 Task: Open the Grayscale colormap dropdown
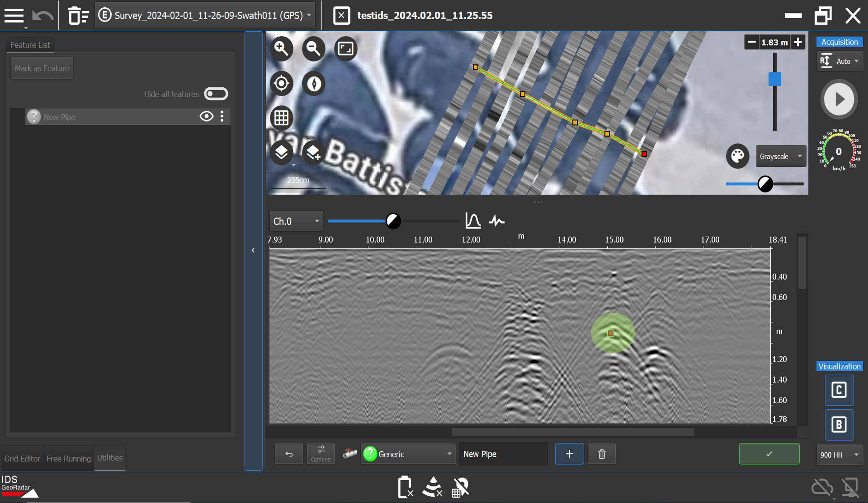tap(780, 156)
